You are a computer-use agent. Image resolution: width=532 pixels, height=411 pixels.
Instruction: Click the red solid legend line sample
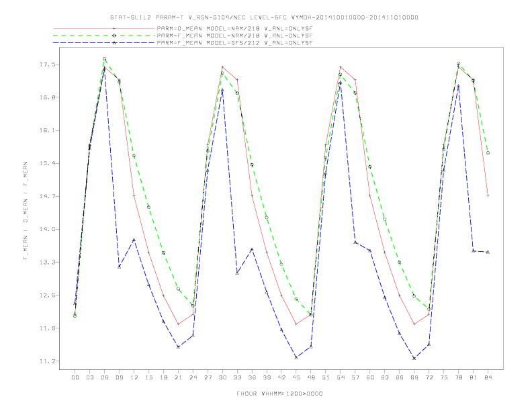[104, 28]
